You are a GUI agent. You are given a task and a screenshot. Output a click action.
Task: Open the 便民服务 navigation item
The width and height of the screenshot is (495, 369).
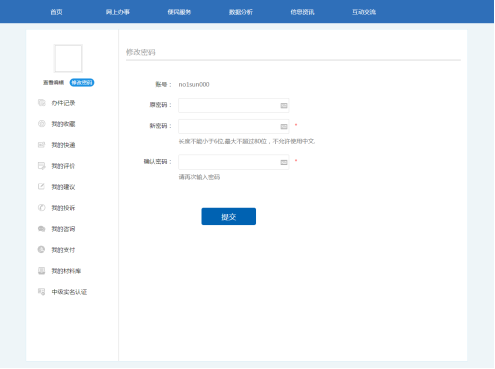179,12
